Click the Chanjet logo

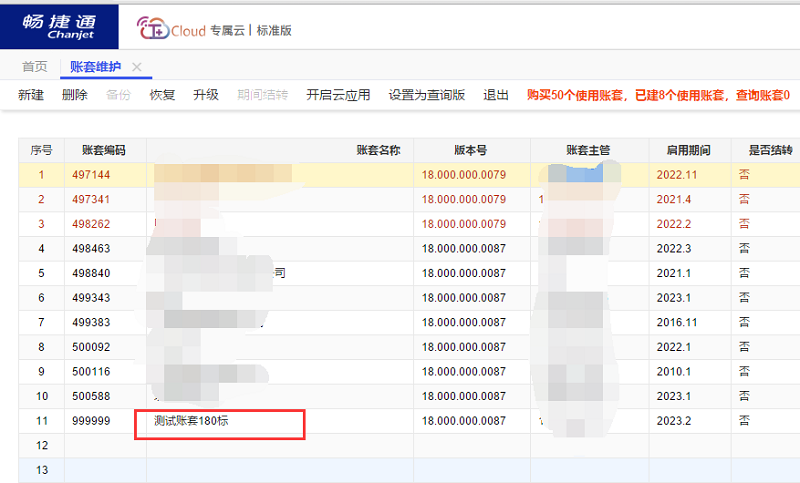[x=59, y=27]
